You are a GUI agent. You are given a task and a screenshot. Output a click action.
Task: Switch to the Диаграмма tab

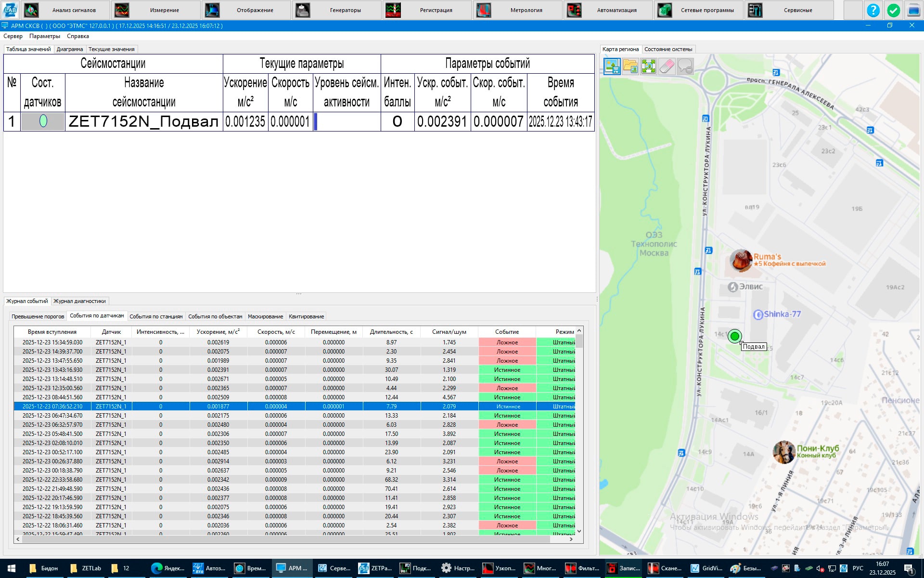tap(69, 49)
